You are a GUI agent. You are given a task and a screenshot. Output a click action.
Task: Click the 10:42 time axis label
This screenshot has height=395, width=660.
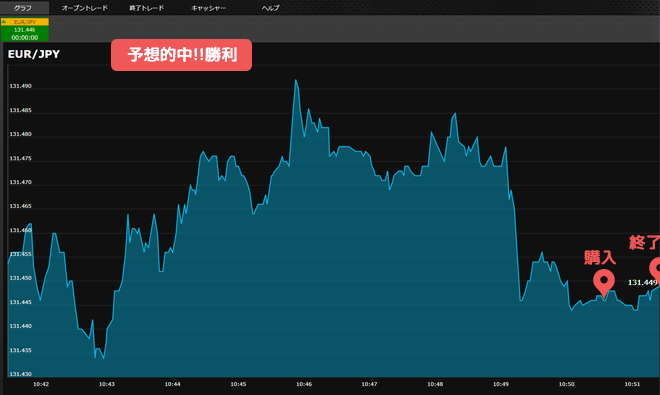41,384
